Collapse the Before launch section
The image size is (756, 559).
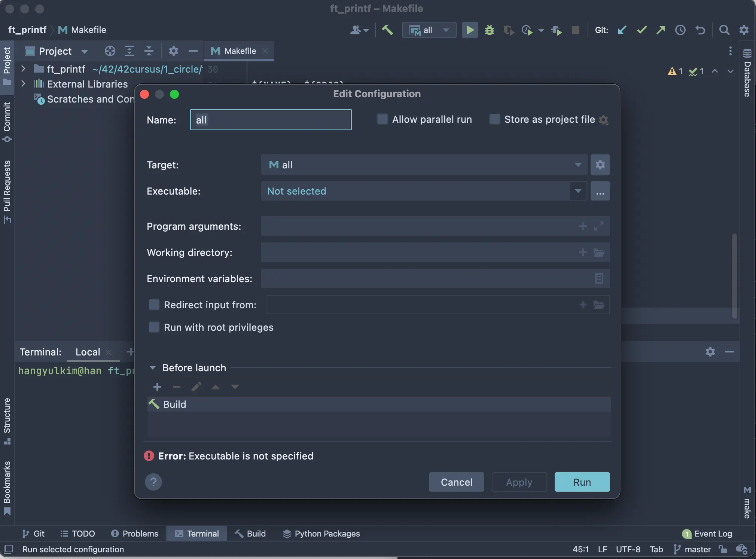pyautogui.click(x=153, y=368)
